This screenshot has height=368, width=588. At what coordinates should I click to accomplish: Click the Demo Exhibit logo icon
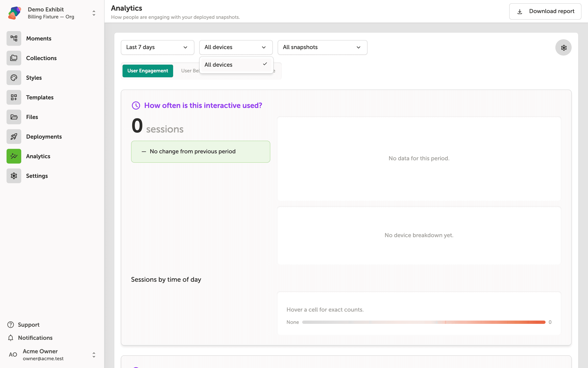14,13
